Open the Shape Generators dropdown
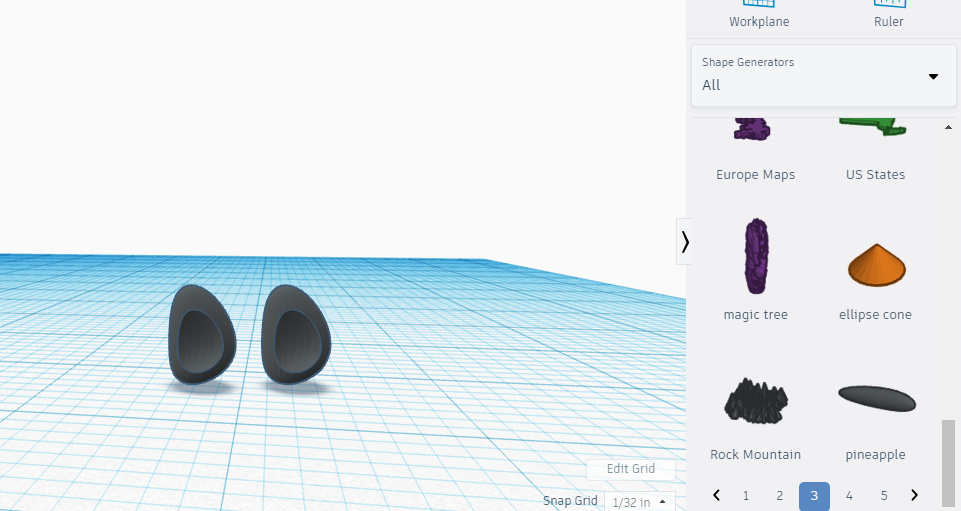Image resolution: width=961 pixels, height=511 pixels. 823,75
